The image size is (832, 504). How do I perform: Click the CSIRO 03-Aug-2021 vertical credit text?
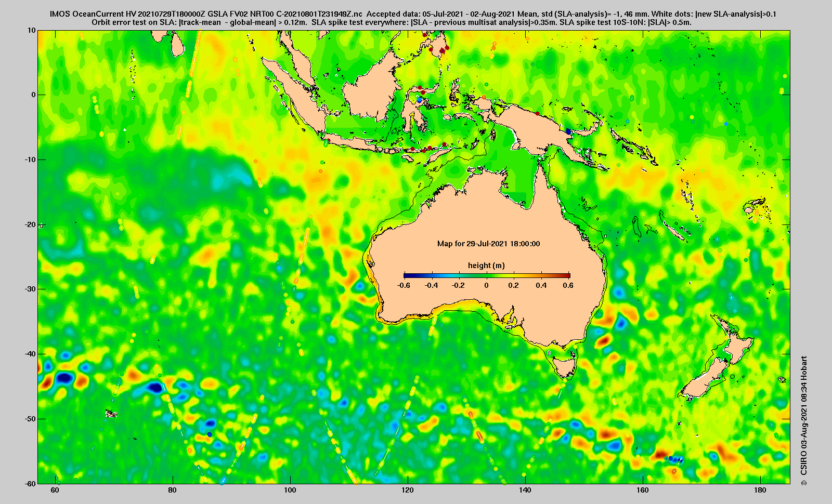pyautogui.click(x=804, y=421)
